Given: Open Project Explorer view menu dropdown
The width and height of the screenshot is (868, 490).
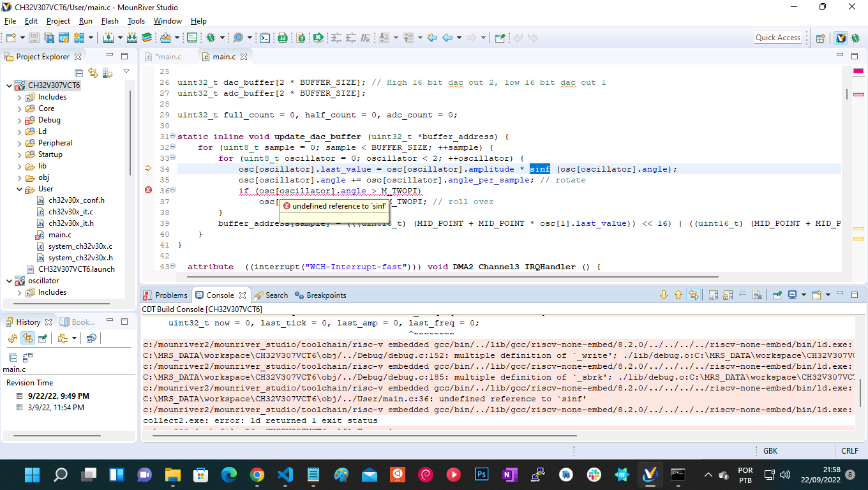Looking at the screenshot, I should coord(126,72).
